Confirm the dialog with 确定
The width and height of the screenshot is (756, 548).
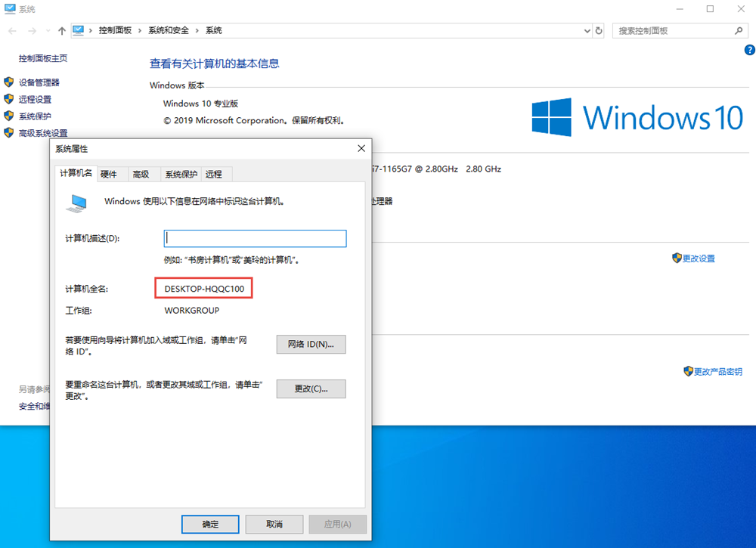coord(210,524)
